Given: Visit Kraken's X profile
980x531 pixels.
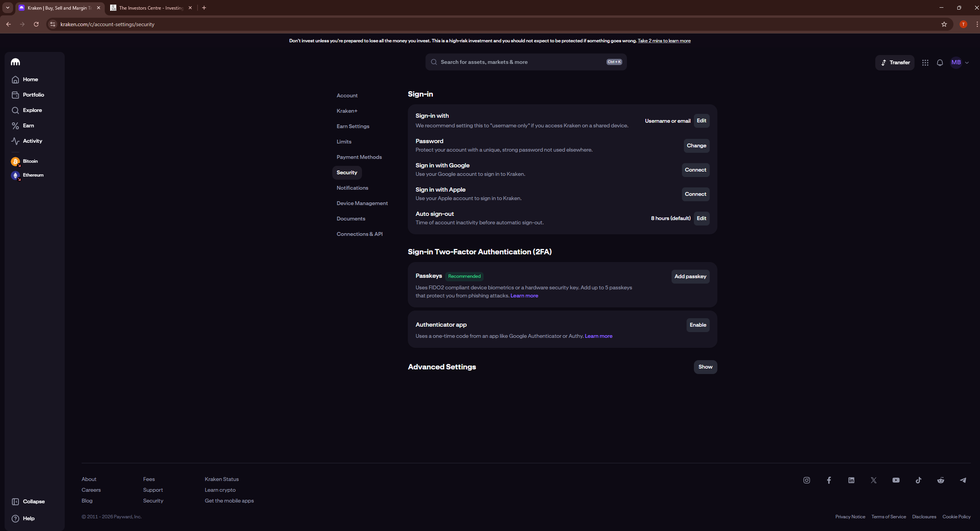Looking at the screenshot, I should [874, 480].
